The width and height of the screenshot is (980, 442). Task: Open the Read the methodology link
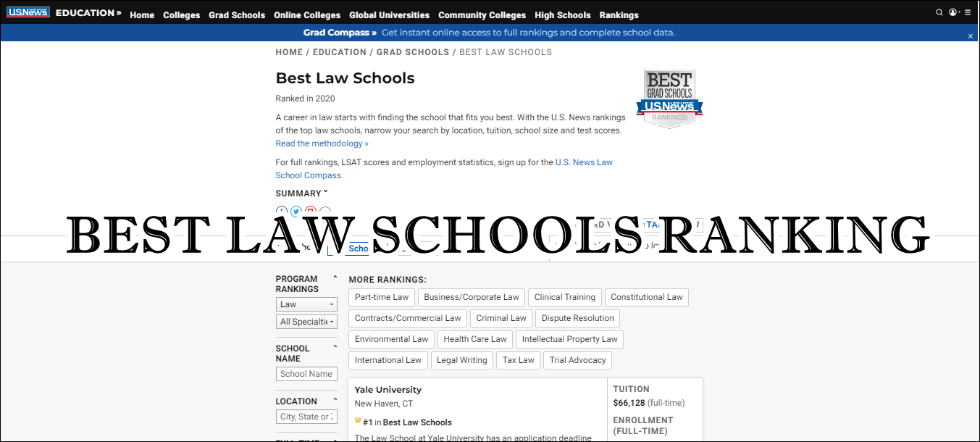321,143
